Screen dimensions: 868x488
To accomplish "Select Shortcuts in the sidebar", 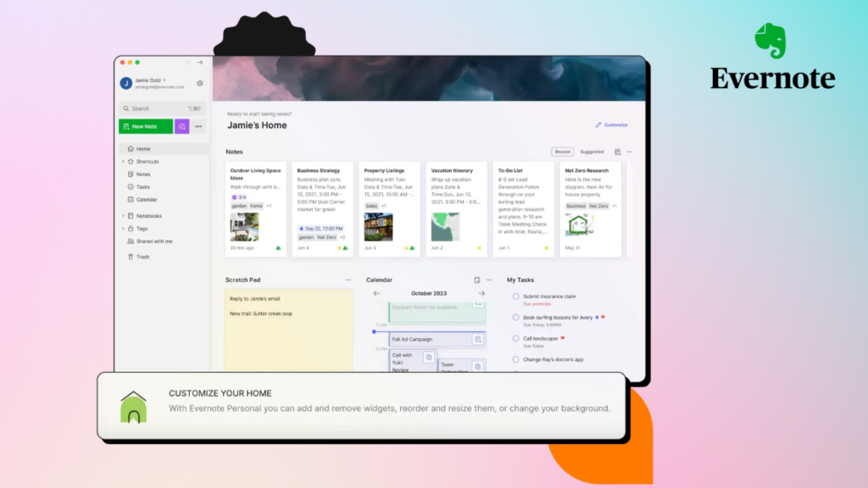I will coord(147,162).
